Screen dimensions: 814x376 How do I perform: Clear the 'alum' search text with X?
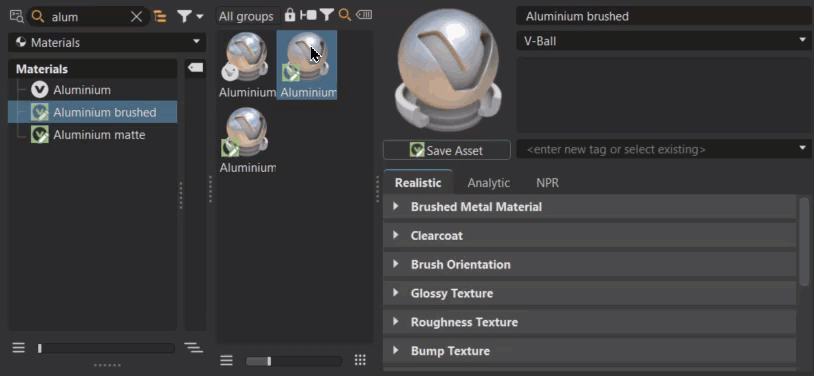[x=136, y=17]
